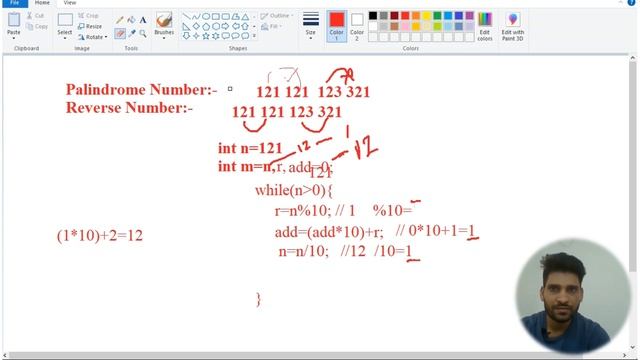
Task: Click the Cut scissors button
Action: point(36,16)
